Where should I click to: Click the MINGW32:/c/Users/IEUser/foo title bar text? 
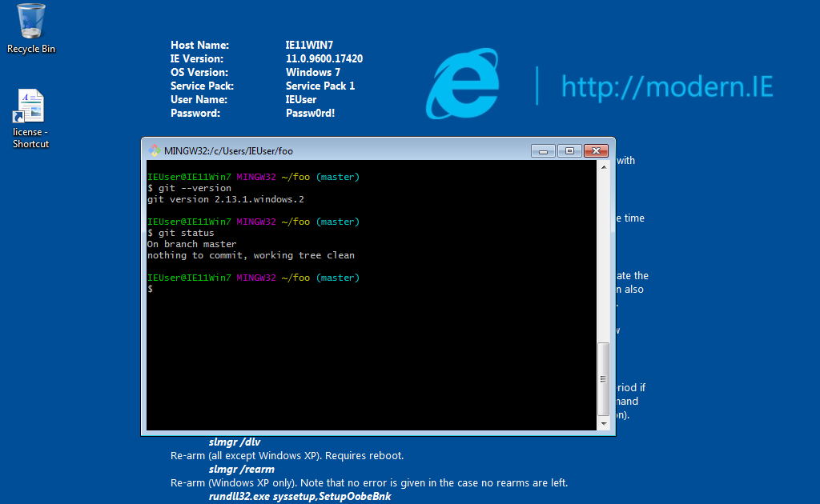coord(228,151)
